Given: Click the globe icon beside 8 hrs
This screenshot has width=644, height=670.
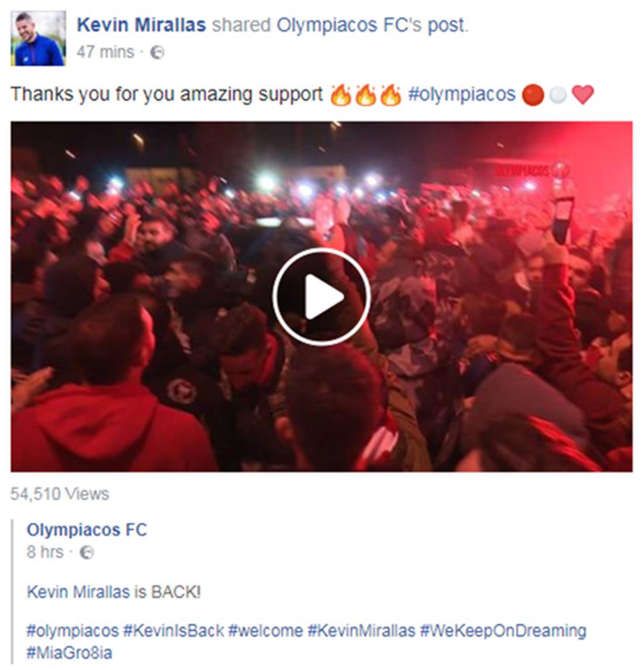Looking at the screenshot, I should 87,552.
